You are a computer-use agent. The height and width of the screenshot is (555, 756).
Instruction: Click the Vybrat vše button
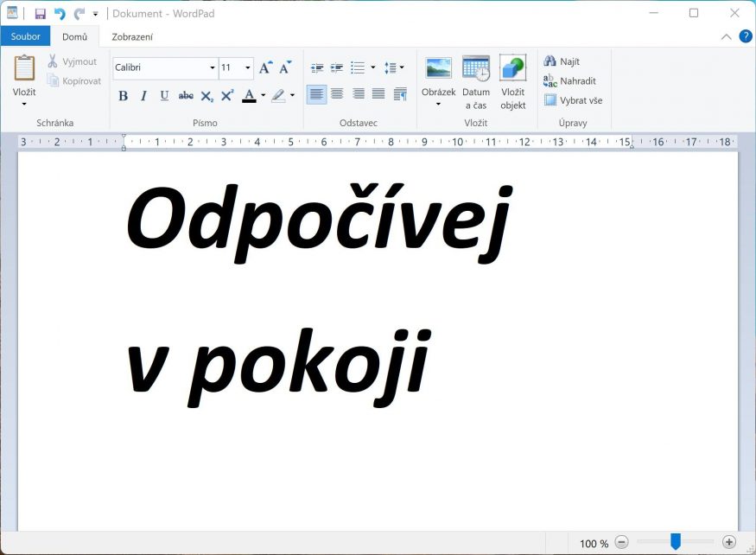(x=573, y=100)
